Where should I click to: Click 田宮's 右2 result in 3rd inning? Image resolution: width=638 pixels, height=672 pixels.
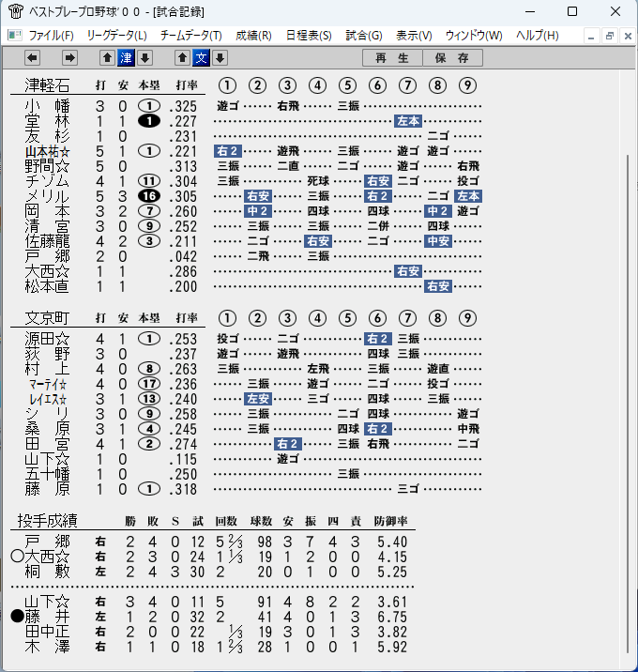coord(287,444)
